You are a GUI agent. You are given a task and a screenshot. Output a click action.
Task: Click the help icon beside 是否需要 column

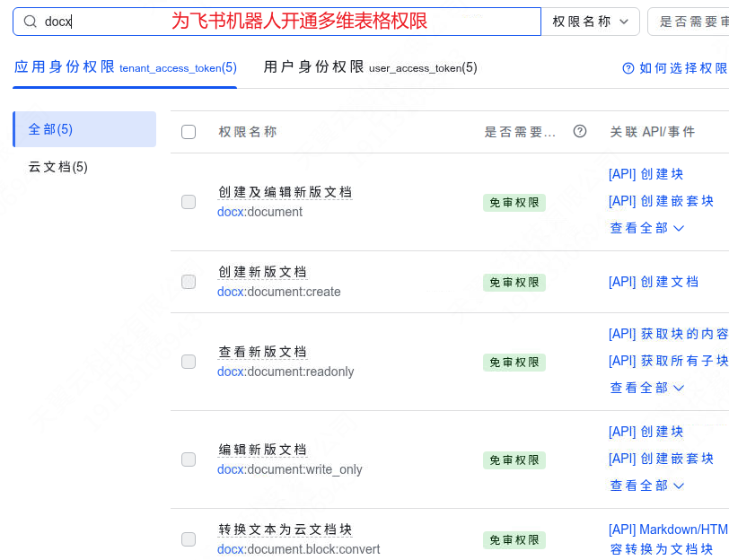(580, 132)
